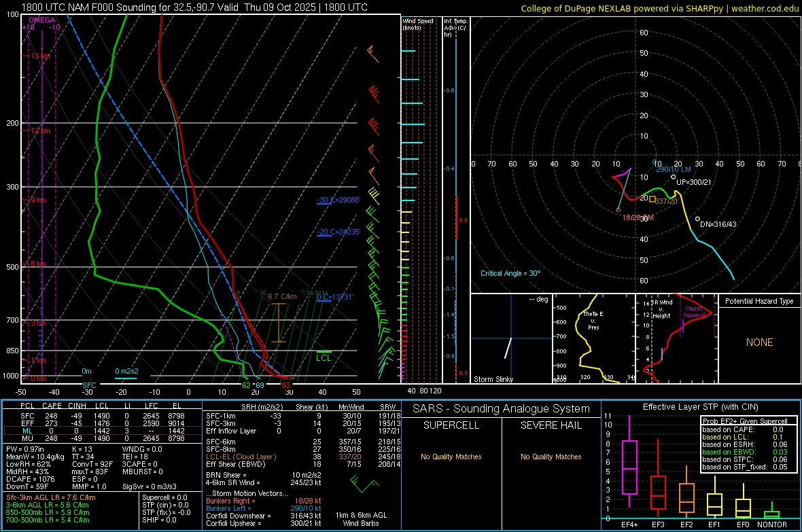Click the Bunkers Right storm motion circle on hodograph
Image resolution: width=802 pixels, height=532 pixels.
click(x=618, y=210)
